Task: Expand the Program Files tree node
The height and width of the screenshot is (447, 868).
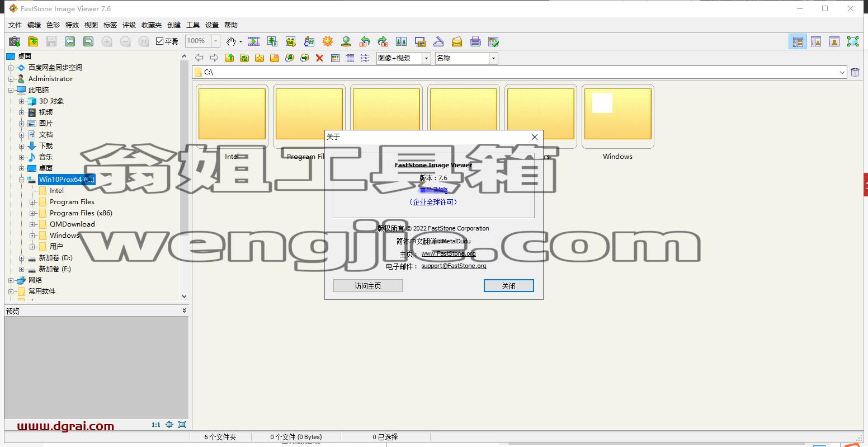Action: (32, 202)
